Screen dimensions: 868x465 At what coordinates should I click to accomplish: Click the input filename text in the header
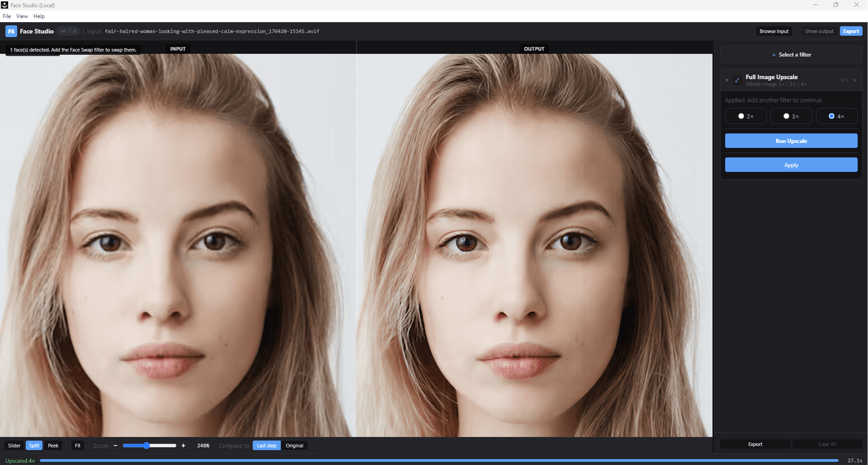pyautogui.click(x=212, y=31)
